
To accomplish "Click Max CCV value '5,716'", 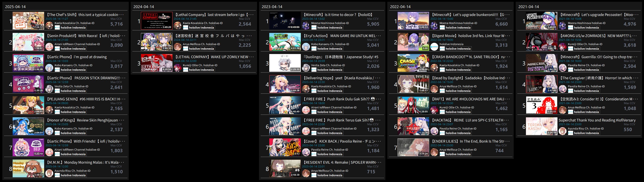I will 117,24.
